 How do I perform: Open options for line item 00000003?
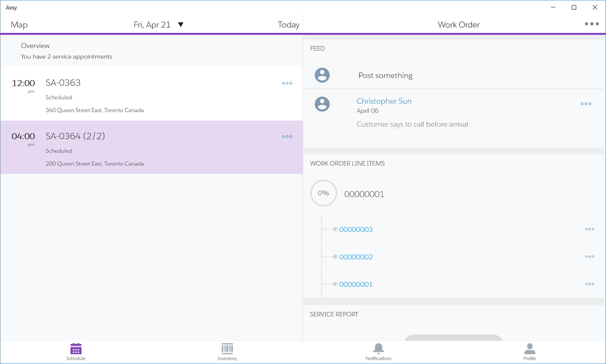click(589, 229)
